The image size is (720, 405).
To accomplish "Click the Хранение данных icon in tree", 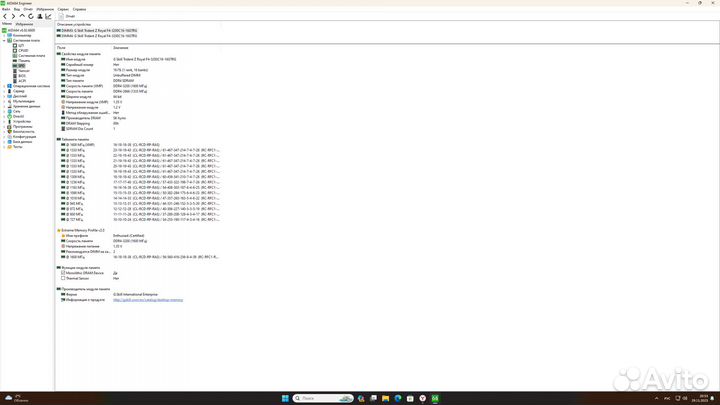I will click(9, 106).
